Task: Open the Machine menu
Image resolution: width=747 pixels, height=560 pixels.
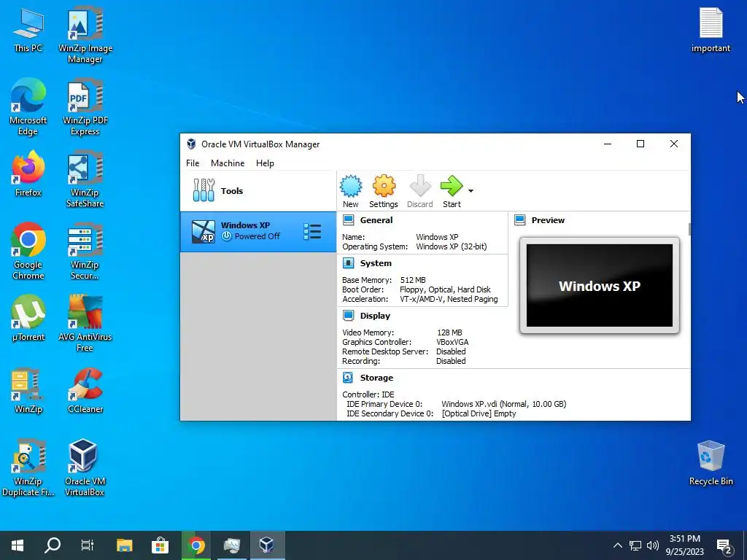Action: 228,163
